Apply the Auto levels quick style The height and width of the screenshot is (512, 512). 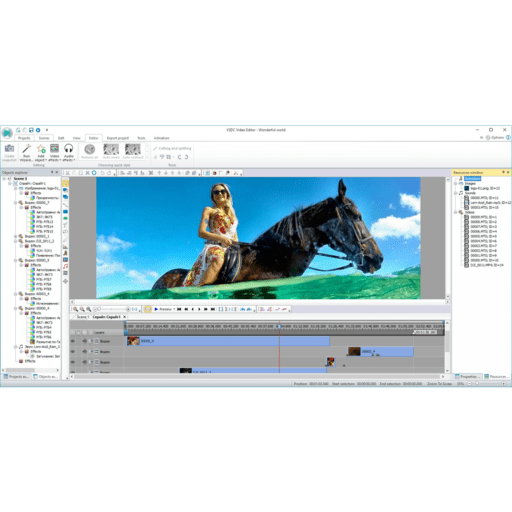(111, 151)
